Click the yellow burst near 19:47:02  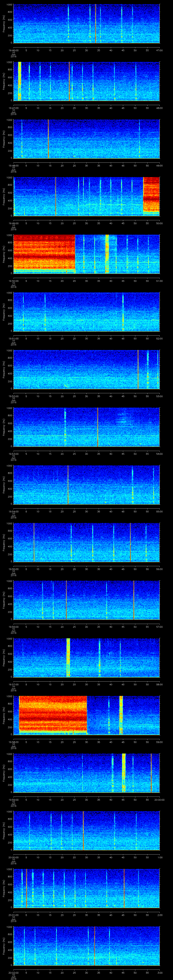point(19,81)
